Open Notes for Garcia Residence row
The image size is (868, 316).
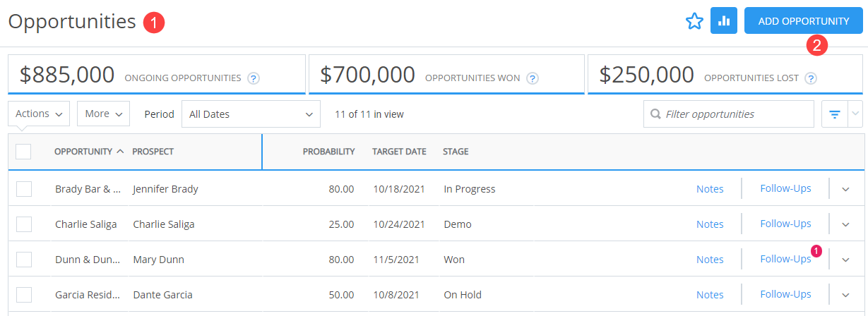(x=710, y=295)
